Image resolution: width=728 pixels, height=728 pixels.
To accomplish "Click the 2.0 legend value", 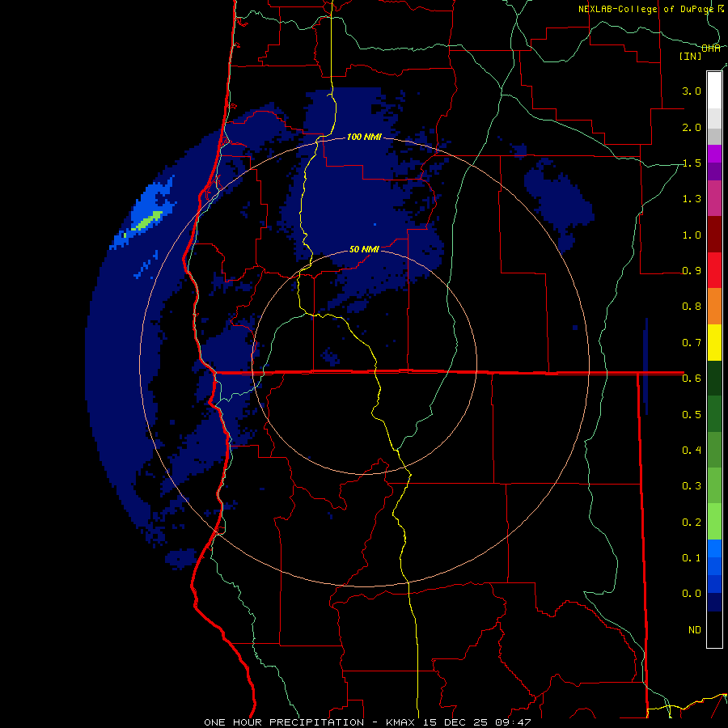I will click(x=692, y=127).
